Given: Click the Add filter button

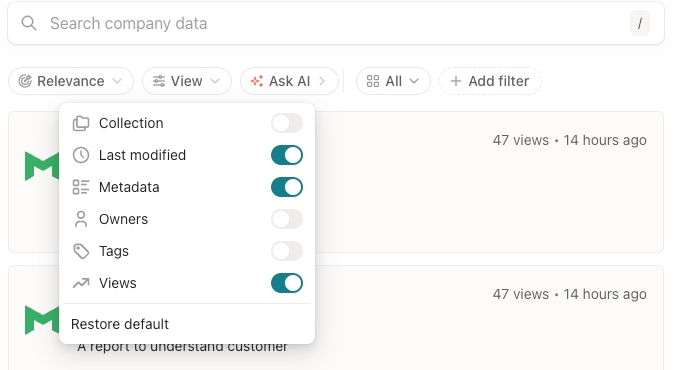Looking at the screenshot, I should click(490, 81).
